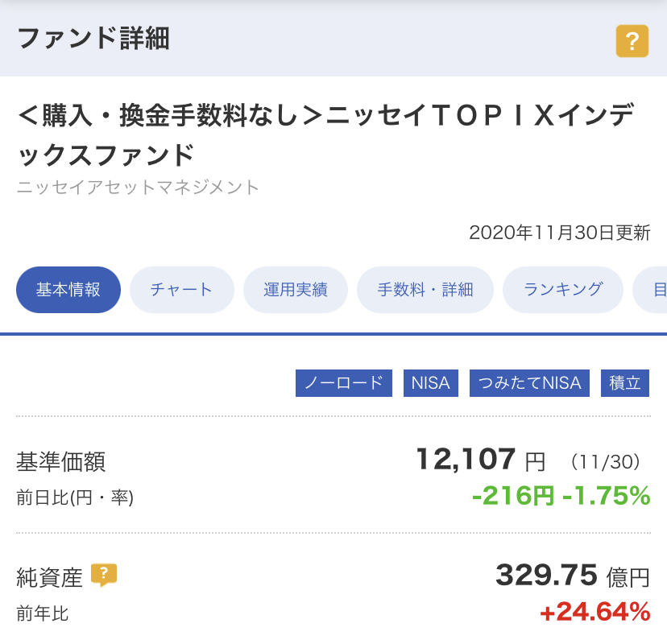This screenshot has width=667, height=644.
Task: Select the partially visible tab at right edge
Action: 650,290
